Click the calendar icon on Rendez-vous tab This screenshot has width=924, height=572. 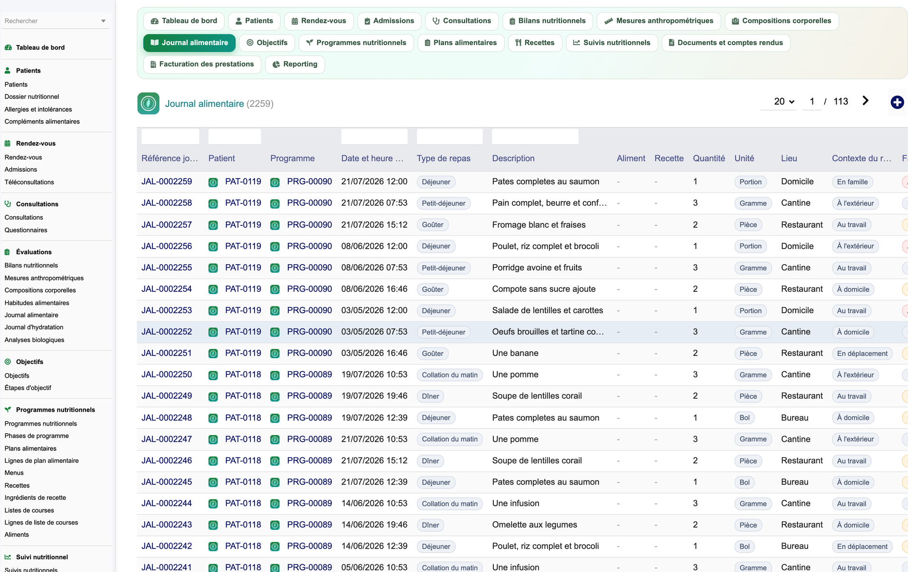(295, 21)
